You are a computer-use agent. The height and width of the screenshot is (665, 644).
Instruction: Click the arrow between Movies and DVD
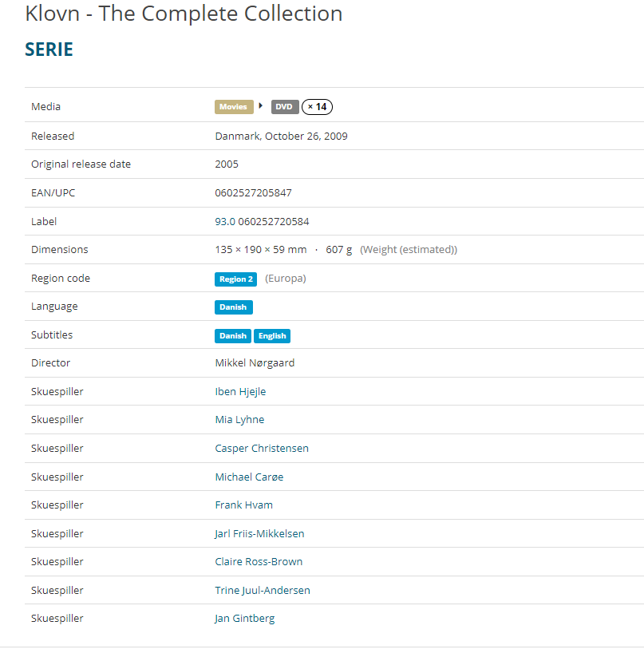tap(261, 106)
